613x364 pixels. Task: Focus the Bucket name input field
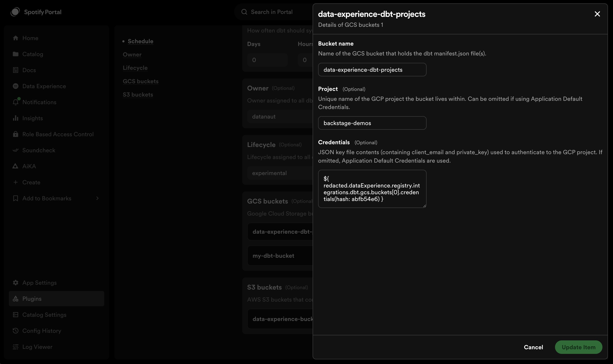pos(372,70)
